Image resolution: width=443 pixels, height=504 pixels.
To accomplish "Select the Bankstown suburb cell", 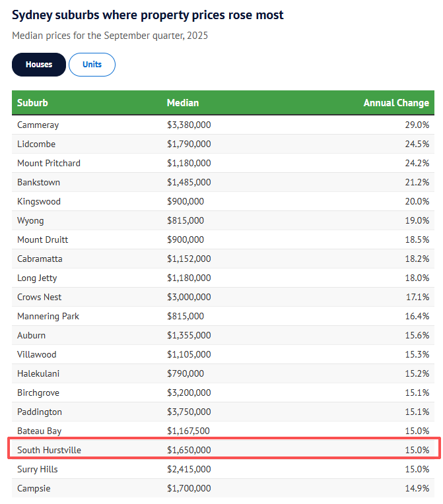I will pyautogui.click(x=39, y=182).
